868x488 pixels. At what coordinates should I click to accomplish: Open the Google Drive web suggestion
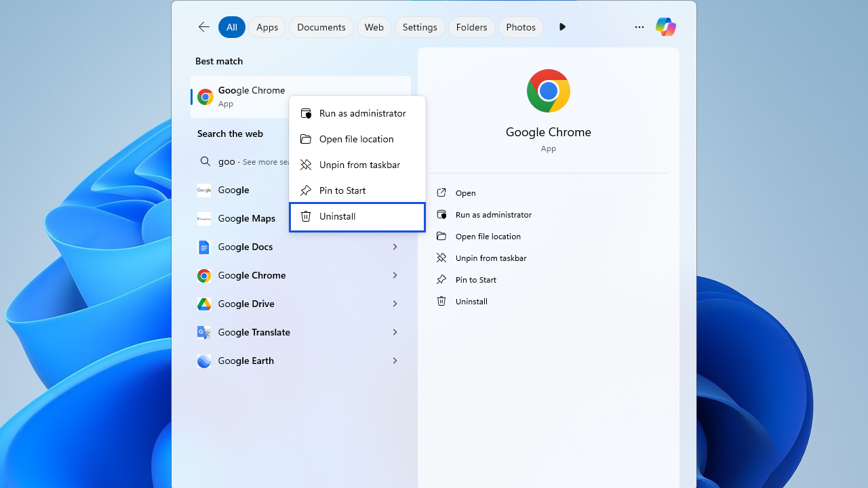point(301,304)
